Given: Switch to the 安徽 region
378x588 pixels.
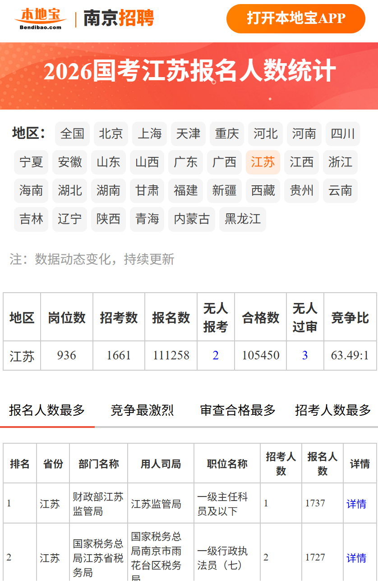Looking at the screenshot, I should pos(70,162).
